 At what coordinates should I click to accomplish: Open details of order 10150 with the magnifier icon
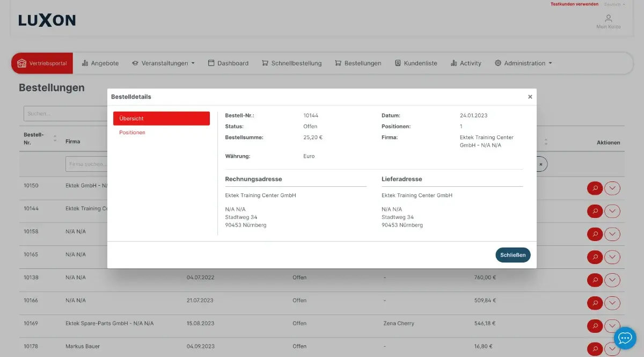coord(595,188)
